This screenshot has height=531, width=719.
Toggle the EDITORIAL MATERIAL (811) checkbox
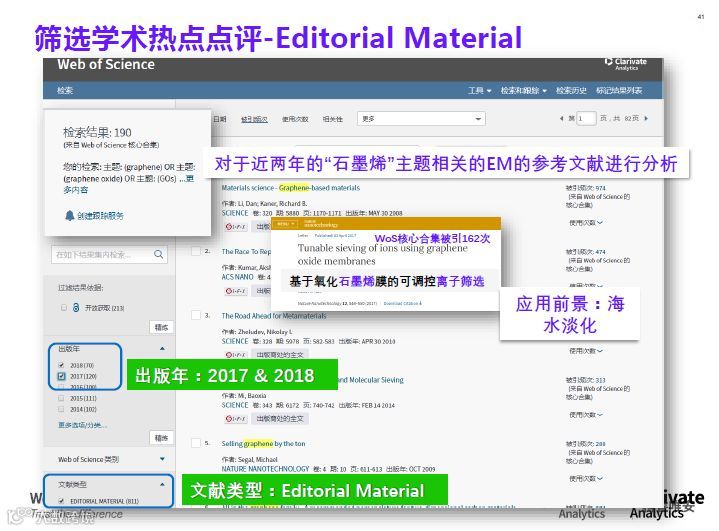[x=61, y=501]
